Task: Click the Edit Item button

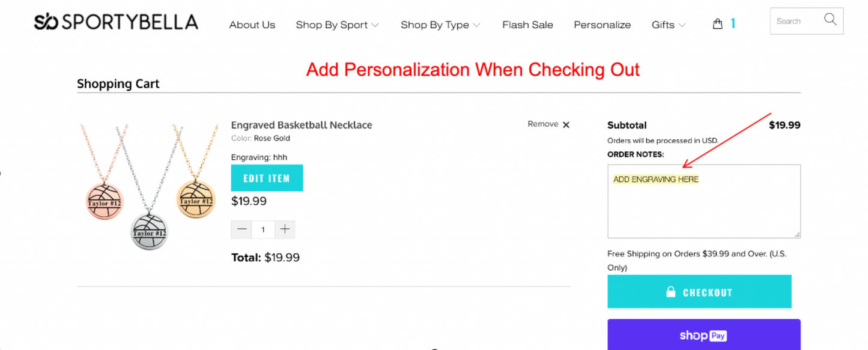Action: click(x=267, y=178)
